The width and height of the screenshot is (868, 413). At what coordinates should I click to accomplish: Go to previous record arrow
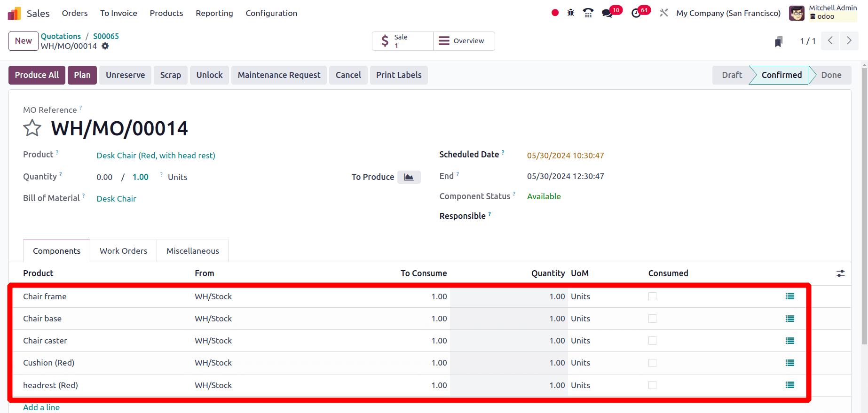coord(830,41)
